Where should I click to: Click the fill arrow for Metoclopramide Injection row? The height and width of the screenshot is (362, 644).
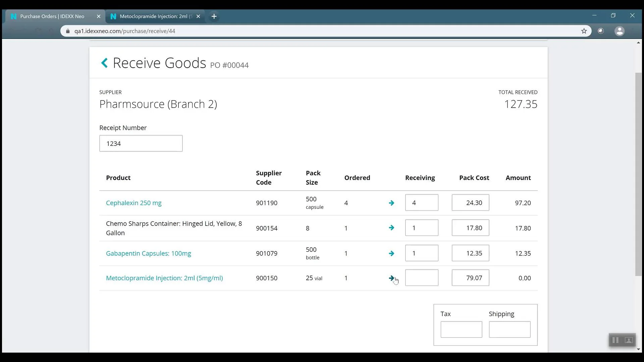391,278
